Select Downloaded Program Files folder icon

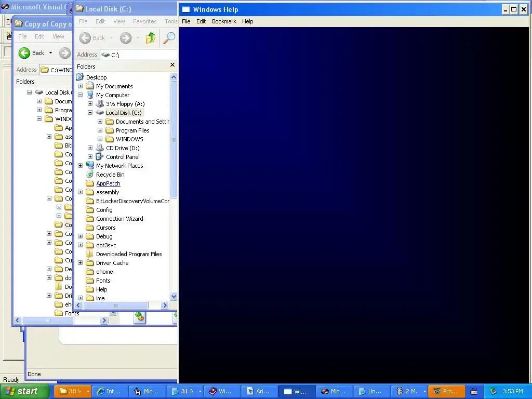point(90,254)
